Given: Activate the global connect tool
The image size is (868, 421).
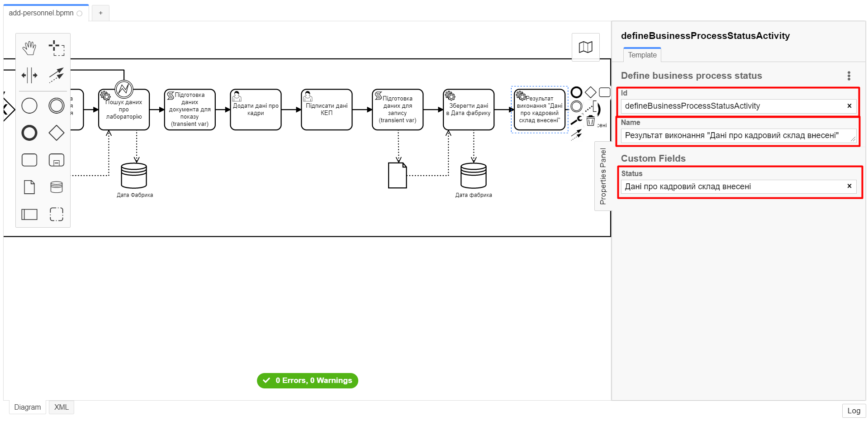Looking at the screenshot, I should [x=57, y=75].
